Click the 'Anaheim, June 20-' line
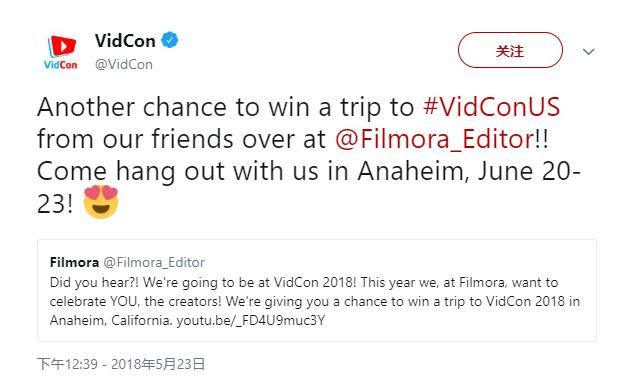This screenshot has width=634, height=384. [x=469, y=171]
